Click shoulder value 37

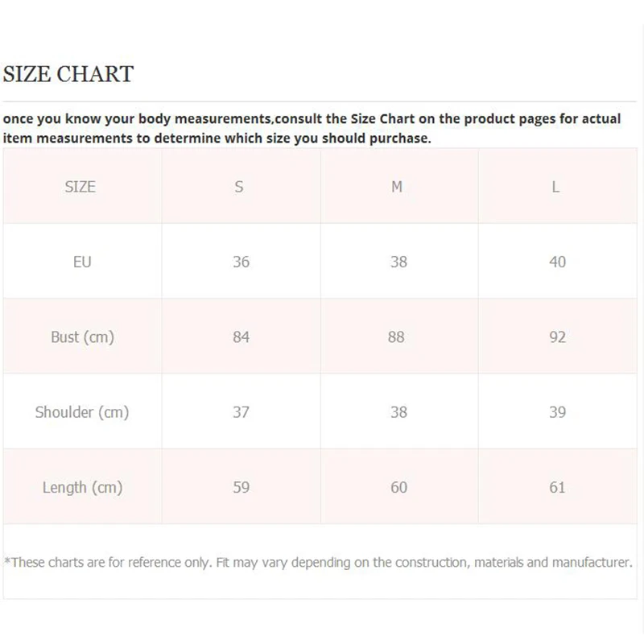coord(241,412)
